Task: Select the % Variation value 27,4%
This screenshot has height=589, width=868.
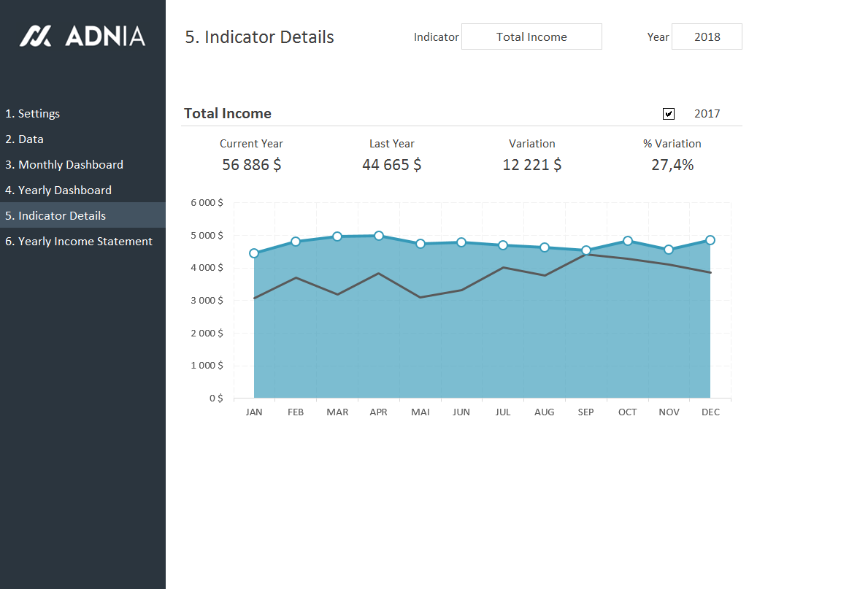Action: (x=672, y=165)
